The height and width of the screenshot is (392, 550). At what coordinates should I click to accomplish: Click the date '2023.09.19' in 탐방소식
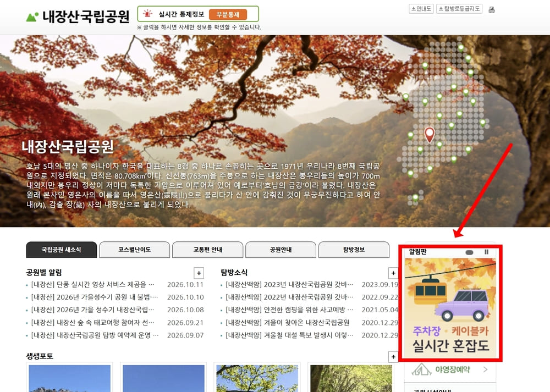coord(380,284)
